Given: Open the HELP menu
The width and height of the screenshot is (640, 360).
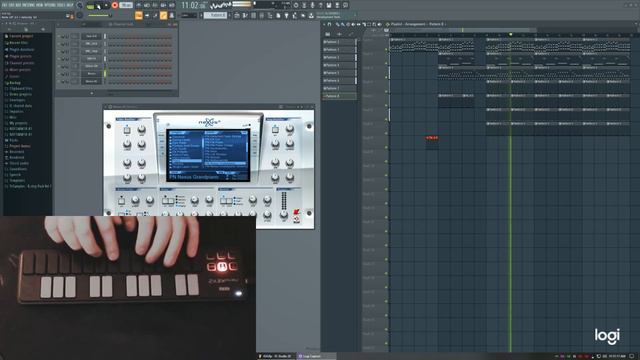Looking at the screenshot, I should point(69,5).
